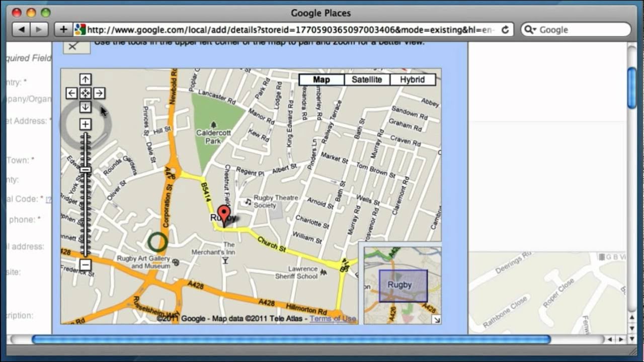The height and width of the screenshot is (362, 644).
Task: Pan the map right with arrow button
Action: (99, 93)
